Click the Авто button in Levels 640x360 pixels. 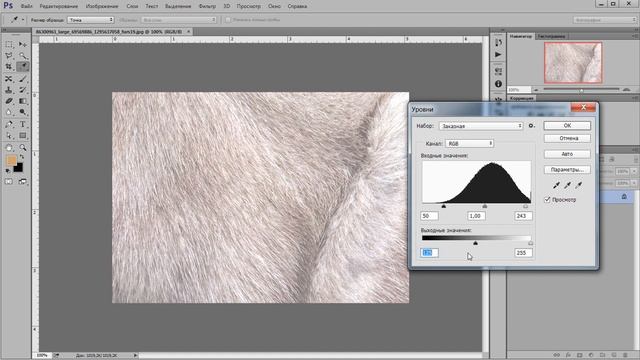click(567, 154)
